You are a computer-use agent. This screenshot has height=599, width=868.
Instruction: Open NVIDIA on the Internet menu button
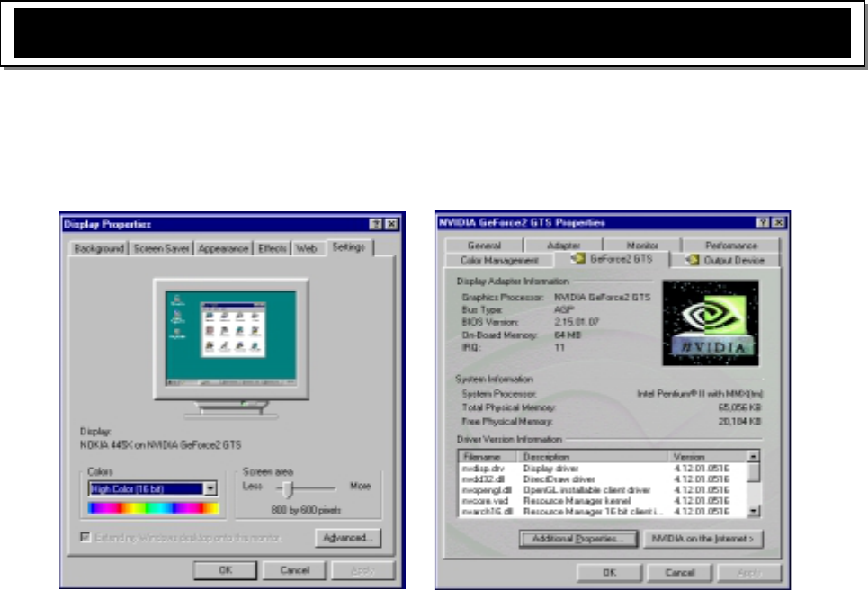[x=703, y=539]
